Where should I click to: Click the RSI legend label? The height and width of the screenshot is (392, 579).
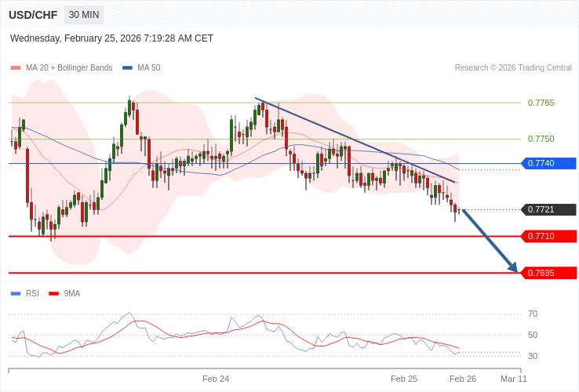pyautogui.click(x=32, y=294)
